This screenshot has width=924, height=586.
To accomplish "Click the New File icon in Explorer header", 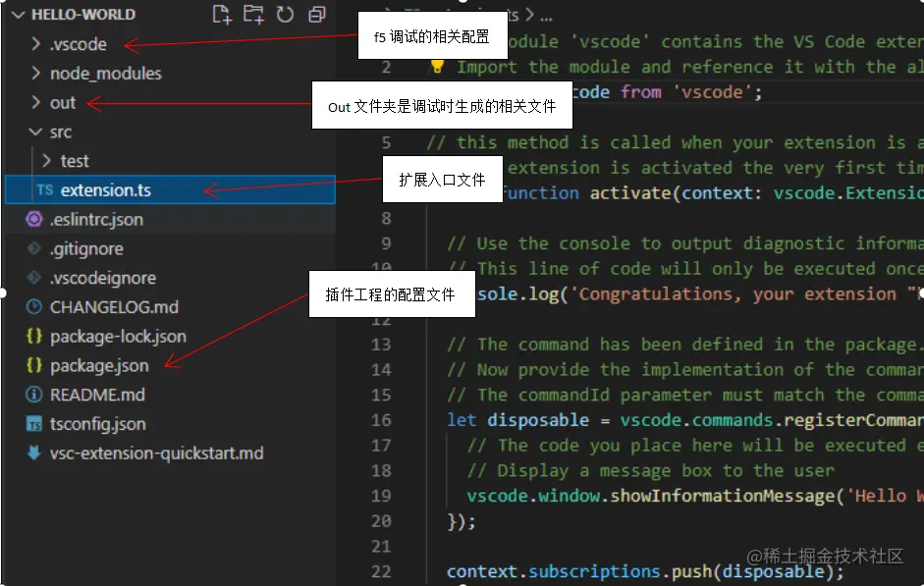I will click(221, 15).
